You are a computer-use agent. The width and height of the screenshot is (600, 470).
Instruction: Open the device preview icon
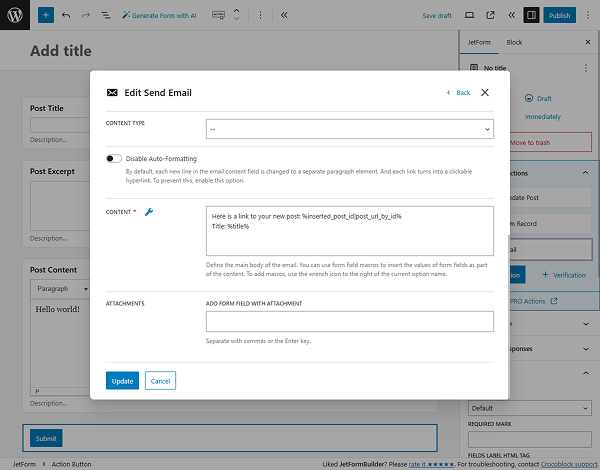click(469, 15)
